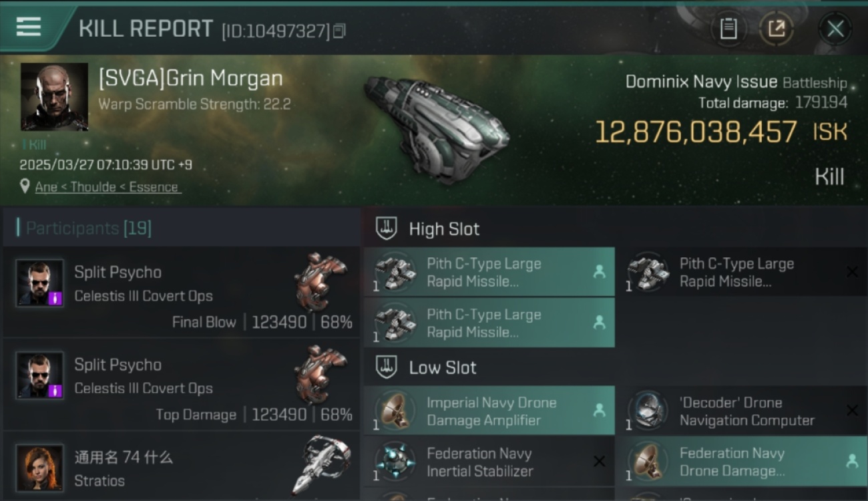Close the kill report with X icon
Image resolution: width=868 pixels, height=501 pixels.
835,29
